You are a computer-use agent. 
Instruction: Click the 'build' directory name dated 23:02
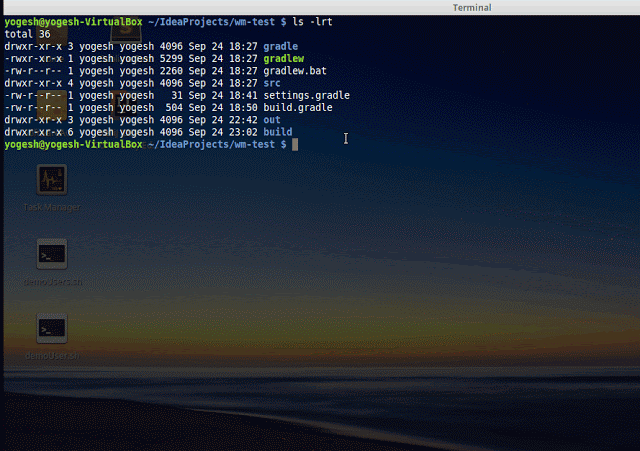point(278,132)
